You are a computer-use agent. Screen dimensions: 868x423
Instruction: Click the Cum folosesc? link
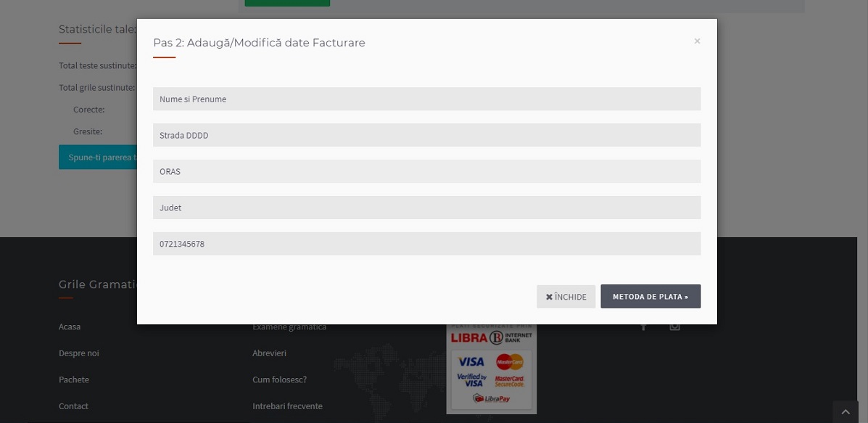pyautogui.click(x=279, y=379)
